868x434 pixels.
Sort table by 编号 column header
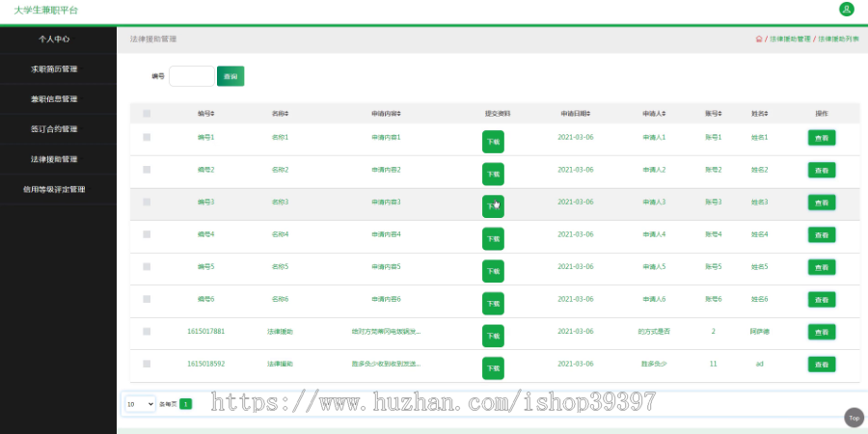tap(206, 114)
